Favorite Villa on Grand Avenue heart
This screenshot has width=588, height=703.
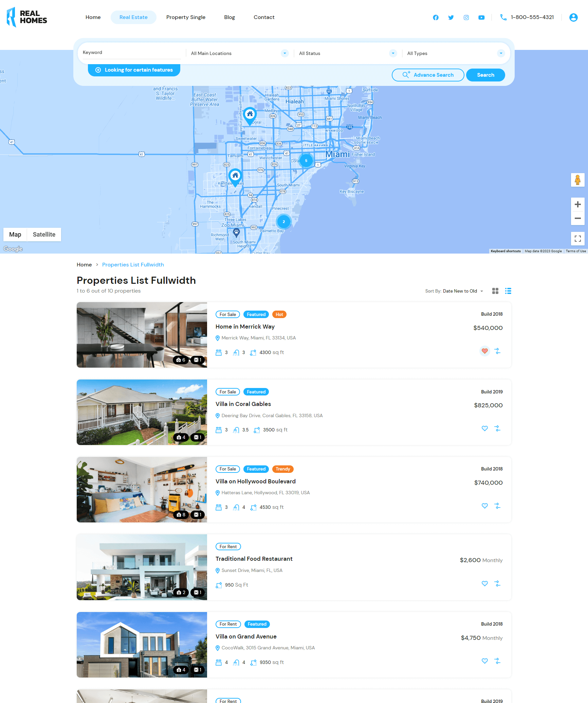(x=485, y=661)
